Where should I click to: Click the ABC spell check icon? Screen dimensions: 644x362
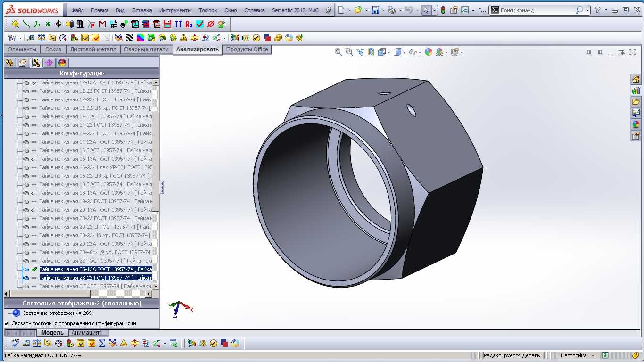pos(16,343)
